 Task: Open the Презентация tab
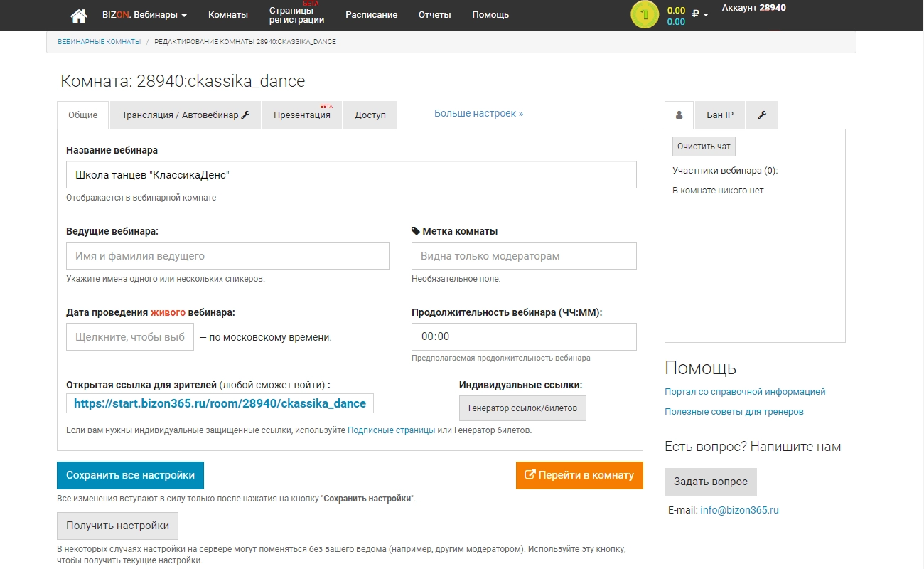pyautogui.click(x=302, y=115)
